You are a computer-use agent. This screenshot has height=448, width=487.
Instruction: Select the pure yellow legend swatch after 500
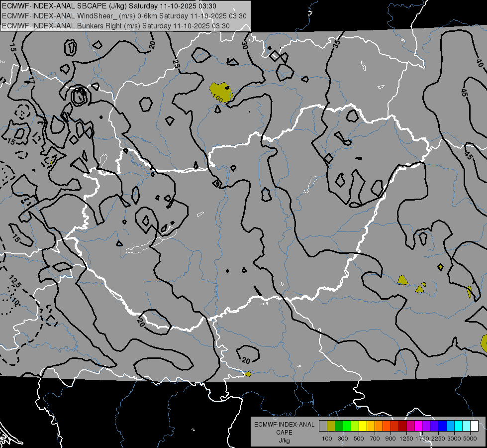363,426
